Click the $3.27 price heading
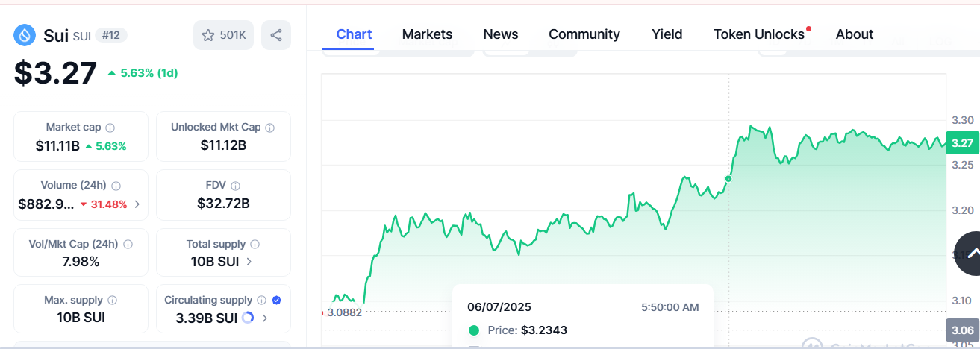Image resolution: width=980 pixels, height=349 pixels. coord(55,72)
